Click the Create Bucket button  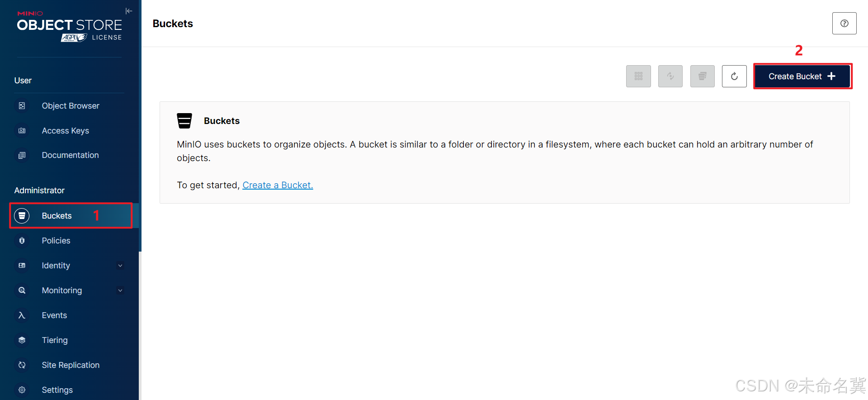(x=802, y=76)
